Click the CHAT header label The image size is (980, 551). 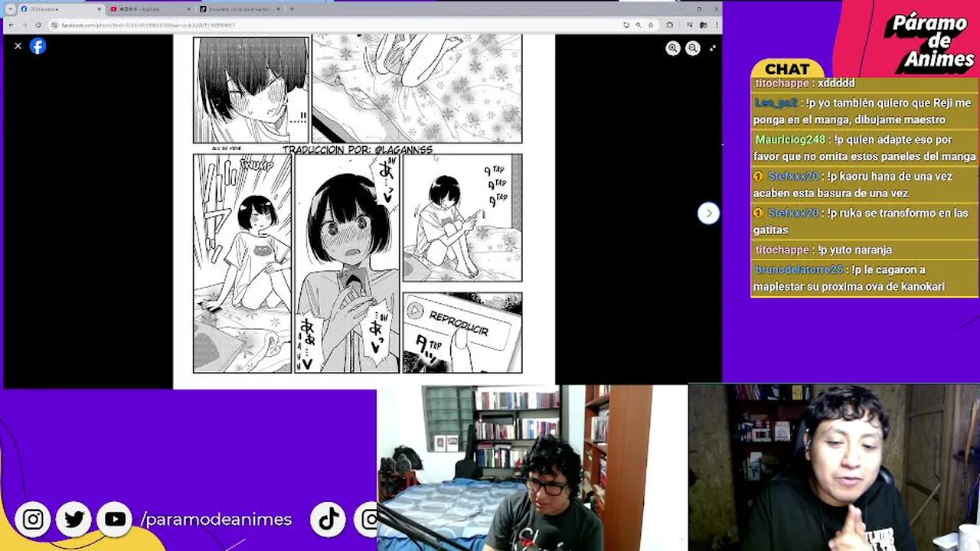click(x=786, y=70)
